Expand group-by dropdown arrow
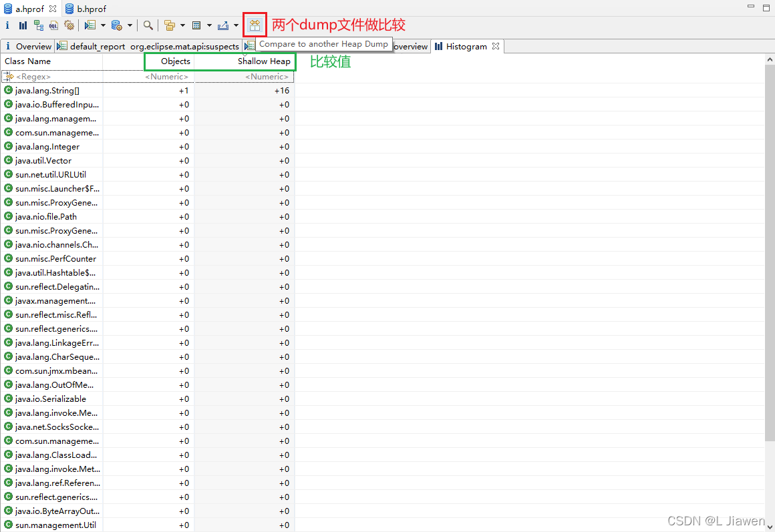This screenshot has width=775, height=532. pyautogui.click(x=182, y=25)
